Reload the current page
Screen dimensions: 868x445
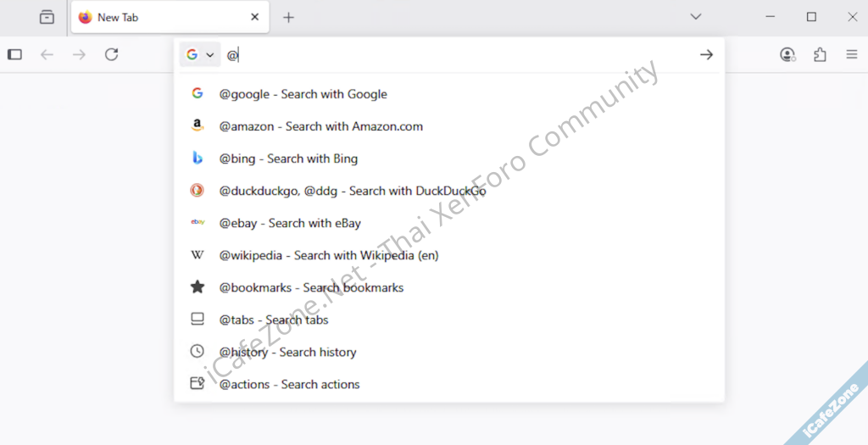coord(112,54)
